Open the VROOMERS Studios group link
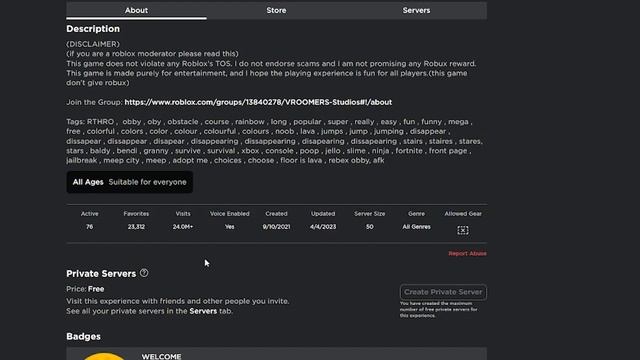This screenshot has height=360, width=640. (258, 102)
